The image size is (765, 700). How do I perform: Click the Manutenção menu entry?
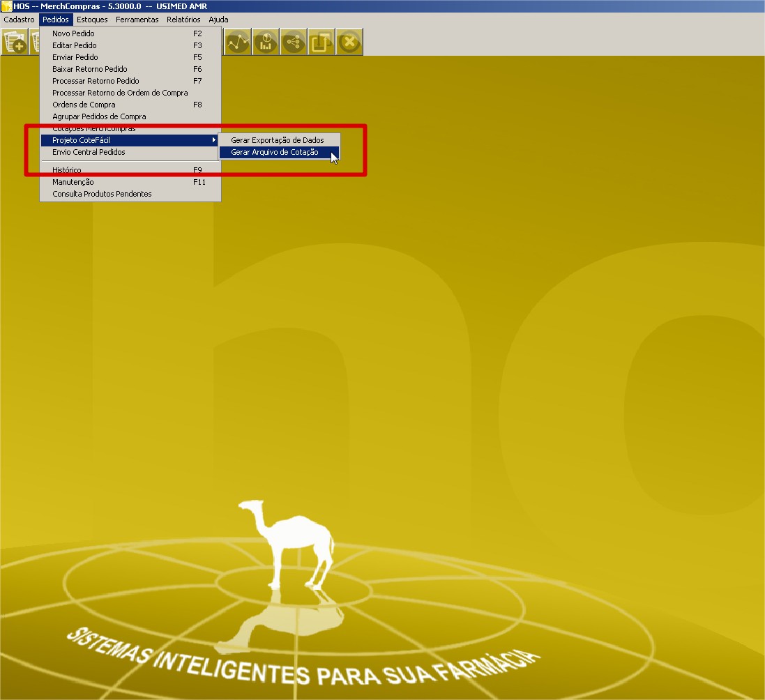73,182
